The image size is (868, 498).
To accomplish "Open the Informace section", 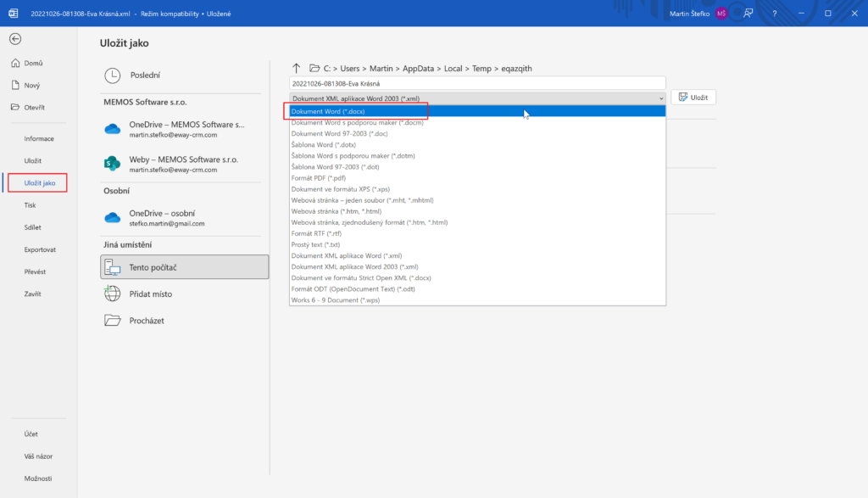I will coord(39,138).
